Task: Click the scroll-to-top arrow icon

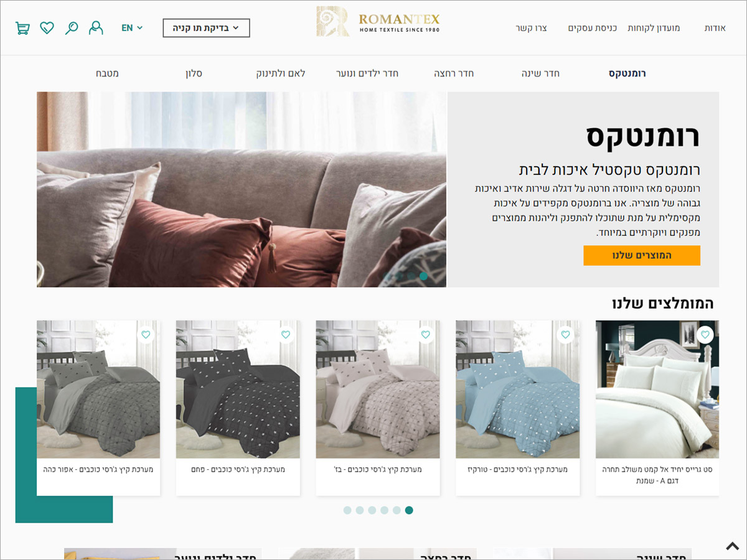Action: (733, 546)
